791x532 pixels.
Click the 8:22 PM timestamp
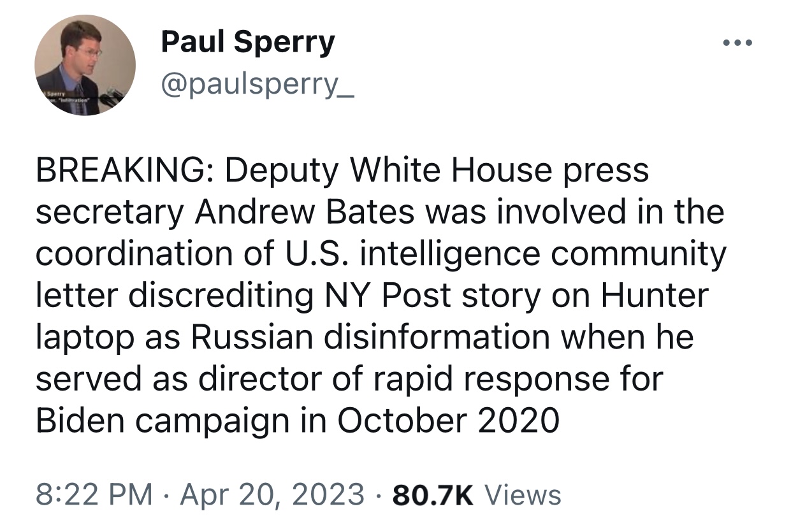coord(94,494)
